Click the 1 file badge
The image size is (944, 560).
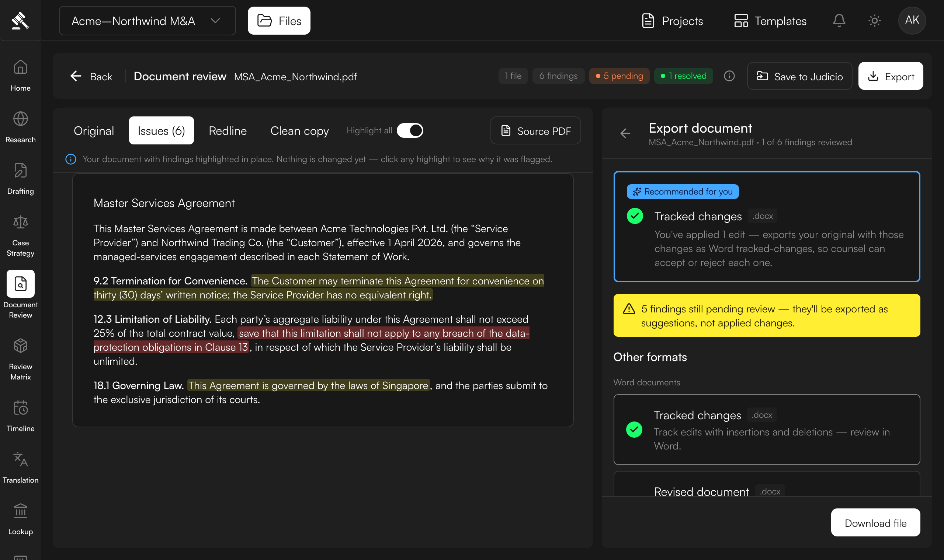[513, 76]
